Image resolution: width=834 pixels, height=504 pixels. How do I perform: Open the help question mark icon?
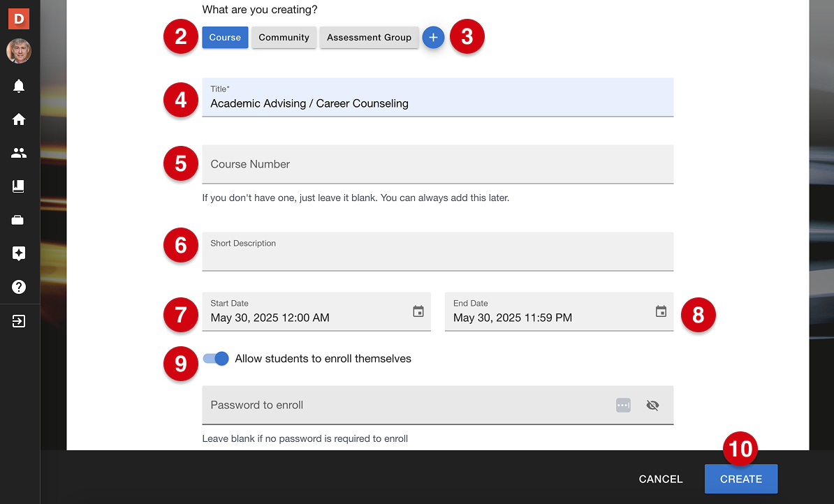coord(19,287)
